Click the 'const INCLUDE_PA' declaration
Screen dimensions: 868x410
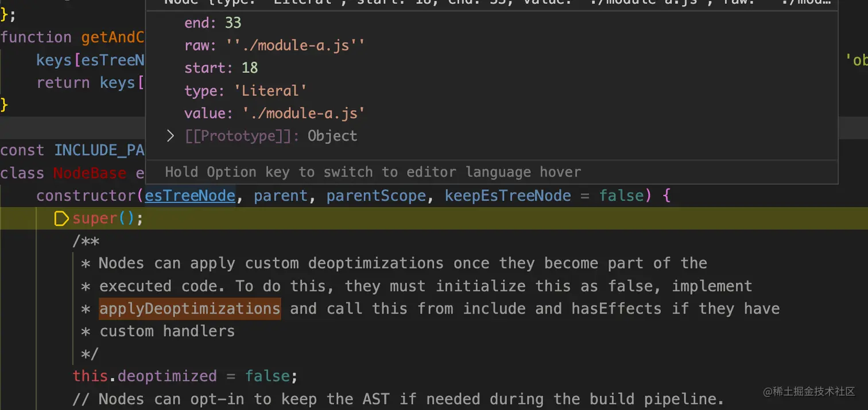[x=72, y=150]
